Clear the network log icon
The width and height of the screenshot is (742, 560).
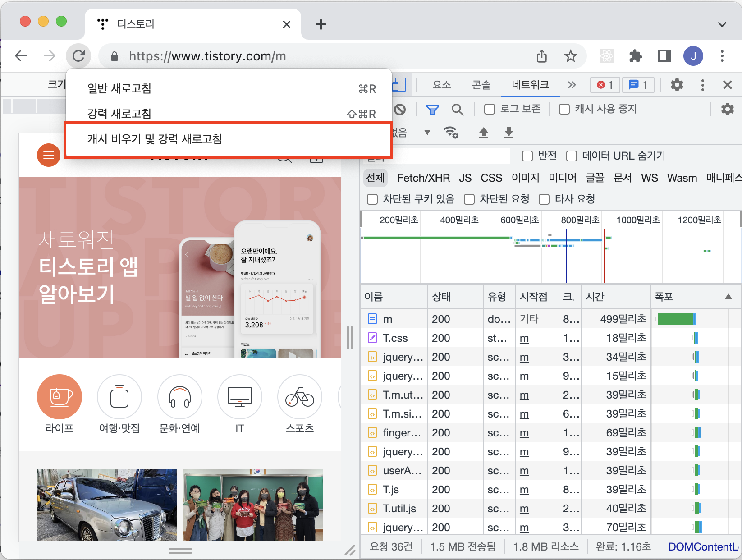pos(400,109)
